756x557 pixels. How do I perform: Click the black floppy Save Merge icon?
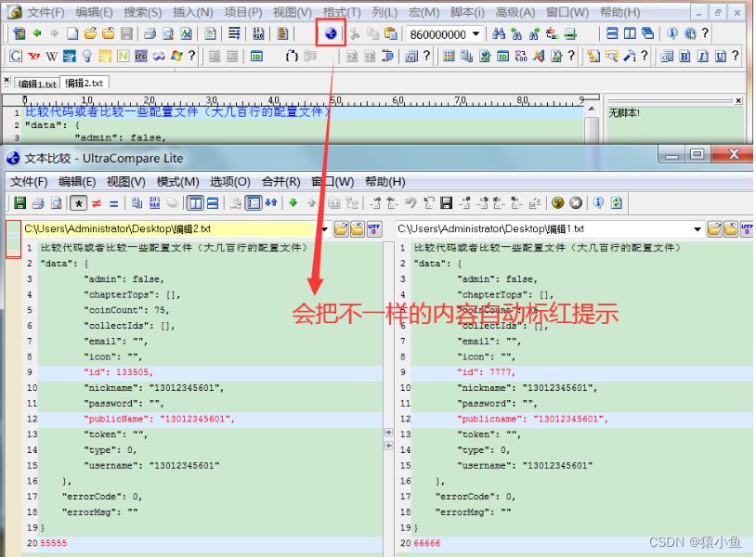tap(447, 203)
